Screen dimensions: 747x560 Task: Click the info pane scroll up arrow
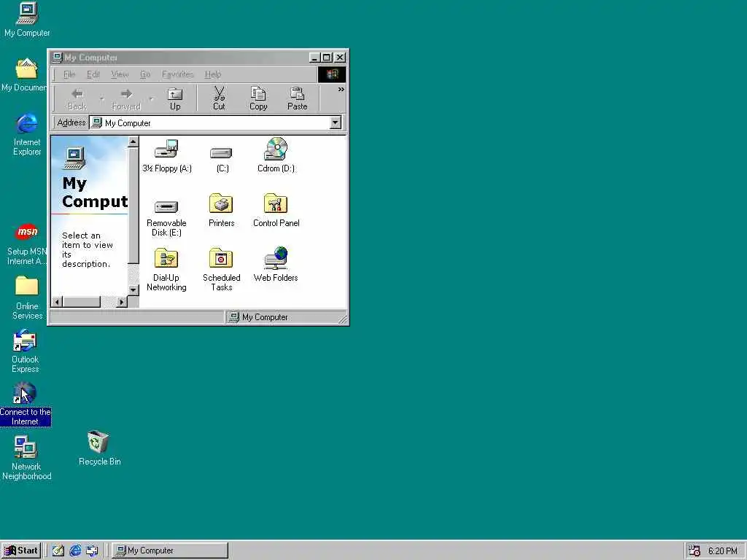click(x=133, y=142)
